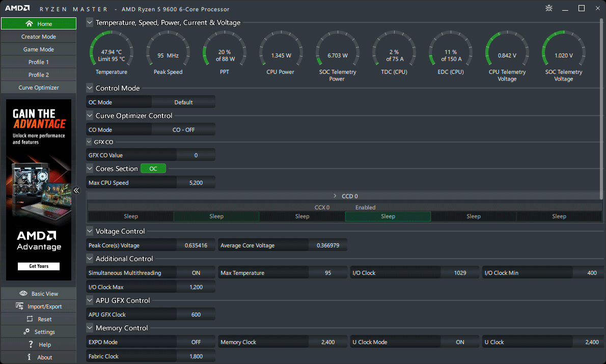Click the Import/Export icon

(x=19, y=306)
